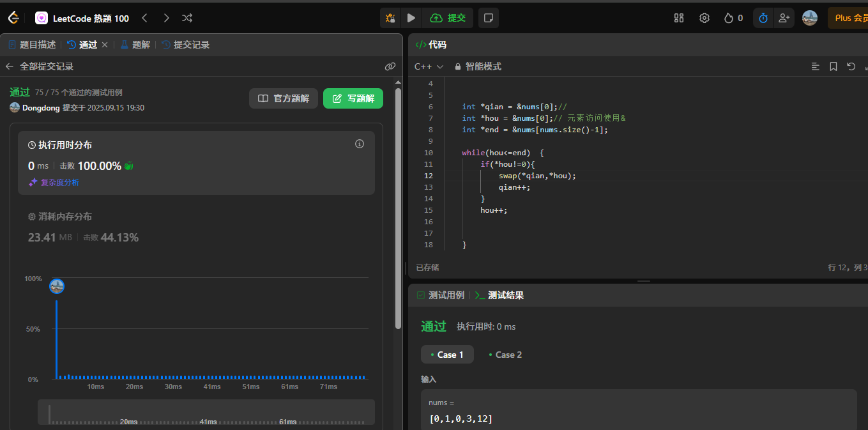Open settings gear icon
Viewport: 868px width, 430px height.
(704, 18)
